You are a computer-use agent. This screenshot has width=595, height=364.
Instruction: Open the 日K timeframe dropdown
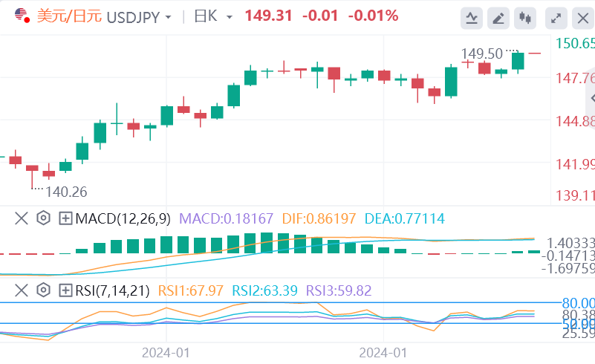tap(229, 16)
